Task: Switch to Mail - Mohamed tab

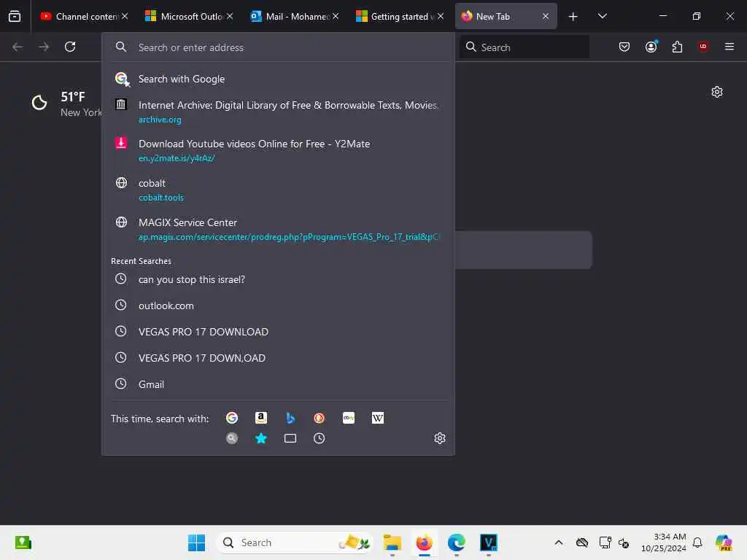Action: pyautogui.click(x=290, y=16)
